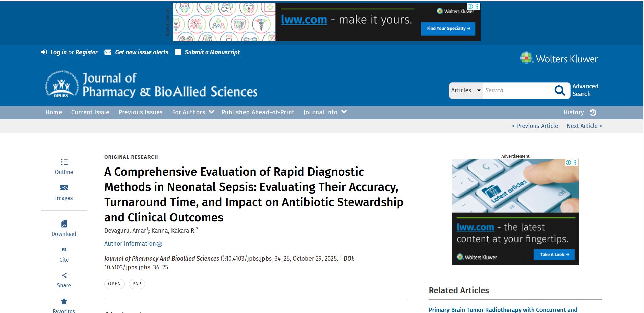This screenshot has height=313, width=644.
Task: Add article to Favorites star
Action: pos(64,301)
